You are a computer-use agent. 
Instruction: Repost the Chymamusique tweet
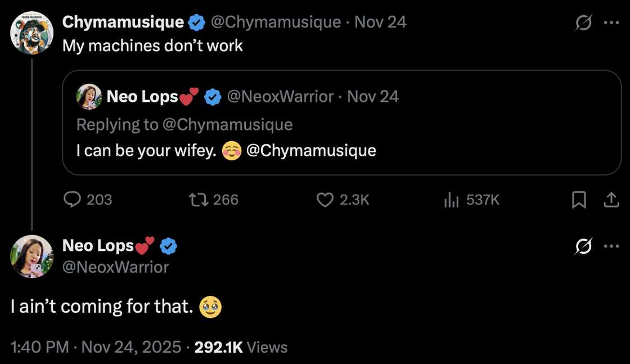click(197, 200)
